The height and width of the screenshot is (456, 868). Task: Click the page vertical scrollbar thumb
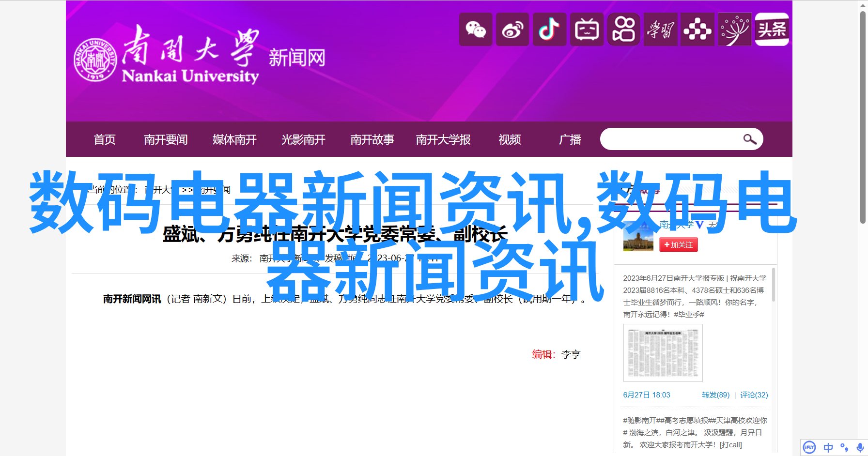[x=863, y=117]
